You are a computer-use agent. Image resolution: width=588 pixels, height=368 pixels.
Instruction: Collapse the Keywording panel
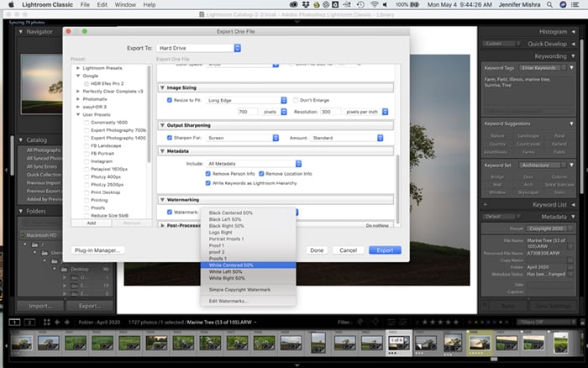(x=573, y=56)
